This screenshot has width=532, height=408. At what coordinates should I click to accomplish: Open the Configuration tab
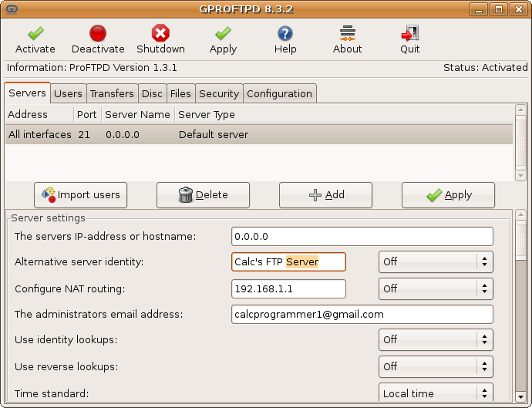point(279,93)
